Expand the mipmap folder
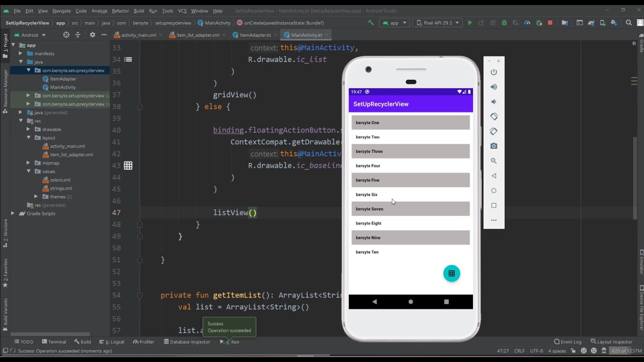The width and height of the screenshot is (644, 362). pyautogui.click(x=29, y=163)
